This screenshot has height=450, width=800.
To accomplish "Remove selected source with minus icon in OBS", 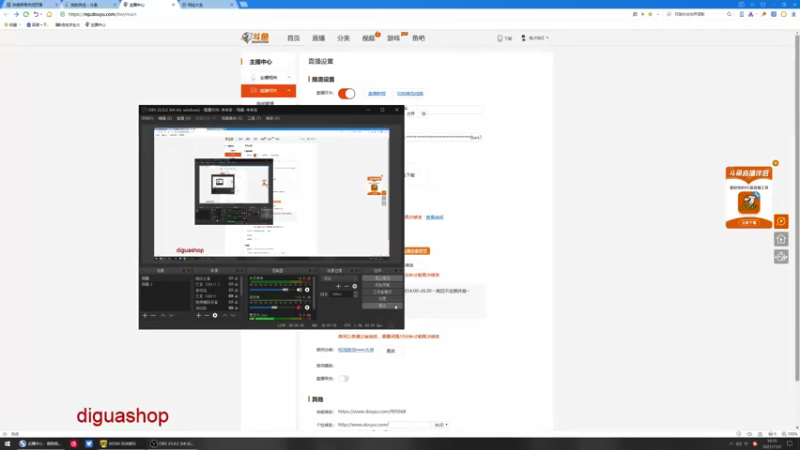I will (x=207, y=315).
